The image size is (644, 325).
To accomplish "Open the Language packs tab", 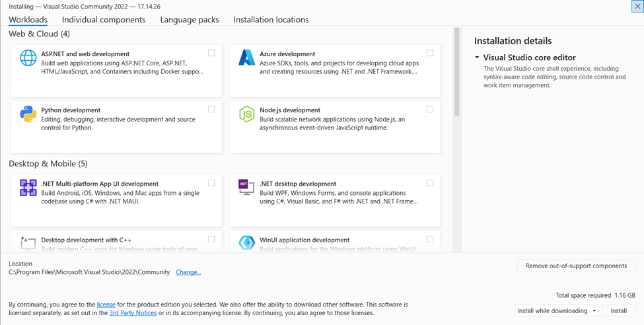I will [x=189, y=20].
